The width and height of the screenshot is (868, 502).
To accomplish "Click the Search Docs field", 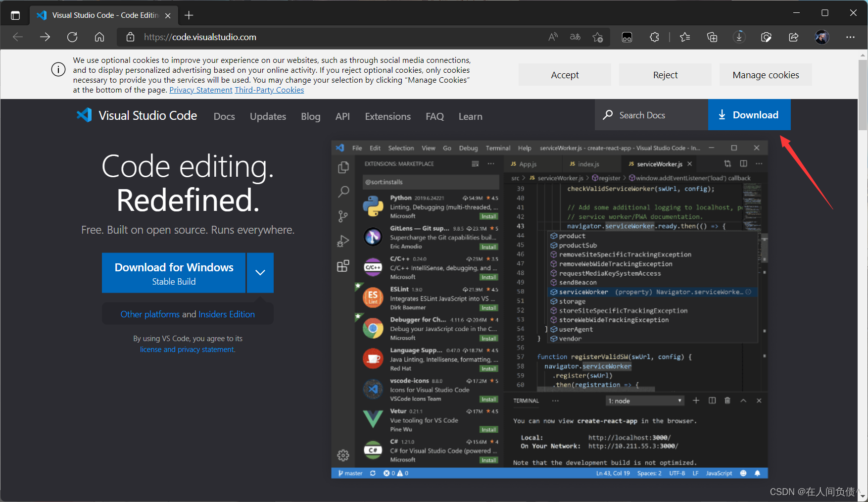I will point(651,115).
